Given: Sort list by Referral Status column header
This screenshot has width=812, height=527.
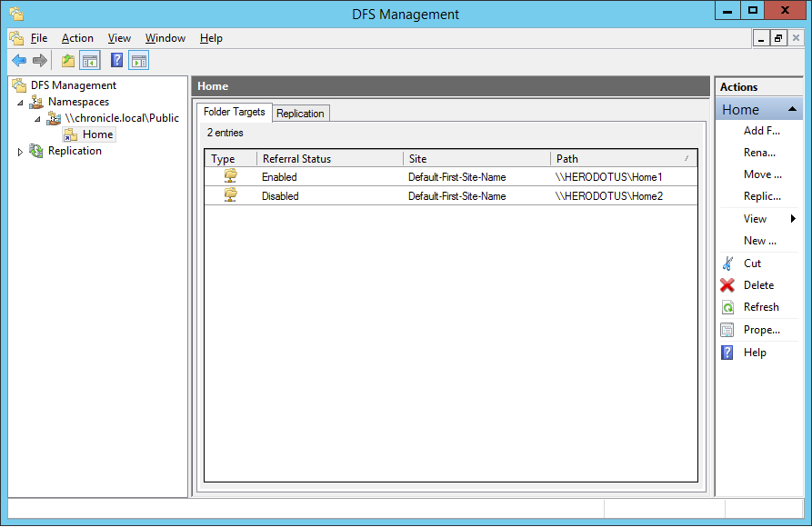Looking at the screenshot, I should click(329, 159).
